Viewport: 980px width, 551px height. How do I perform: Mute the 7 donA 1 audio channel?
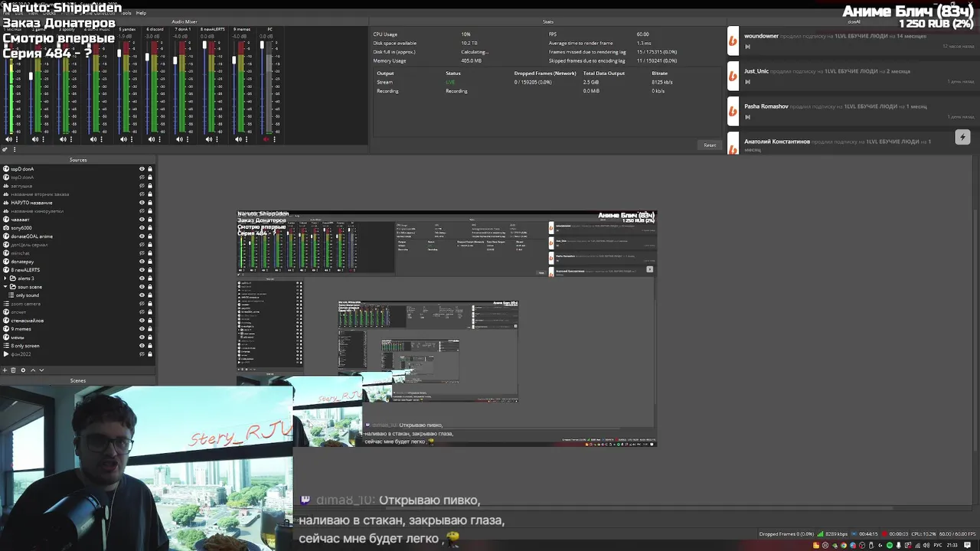pyautogui.click(x=179, y=139)
